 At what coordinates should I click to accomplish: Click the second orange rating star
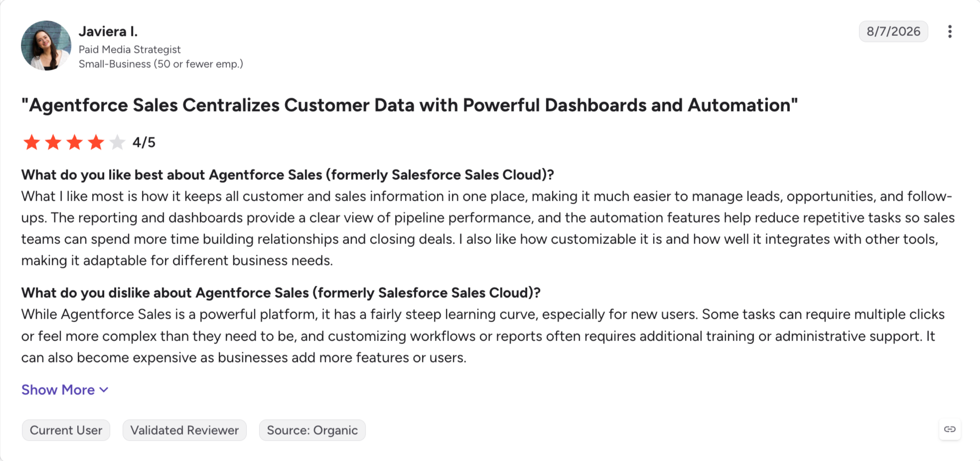tap(53, 142)
